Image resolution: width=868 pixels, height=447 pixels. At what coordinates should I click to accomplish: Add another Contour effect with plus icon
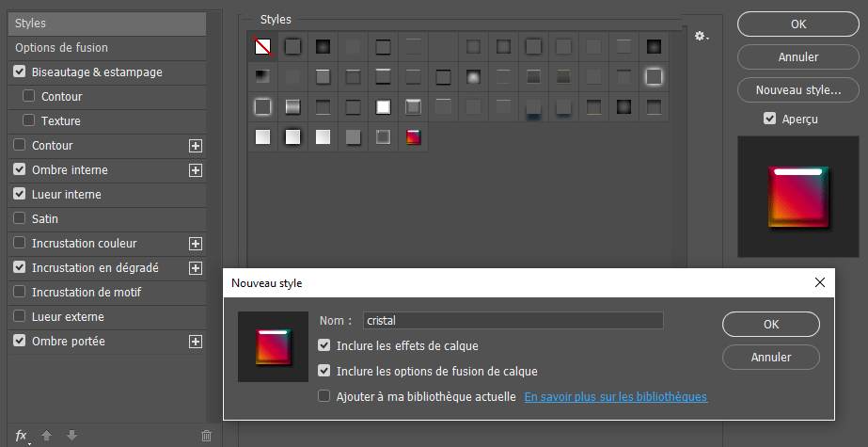click(x=196, y=146)
